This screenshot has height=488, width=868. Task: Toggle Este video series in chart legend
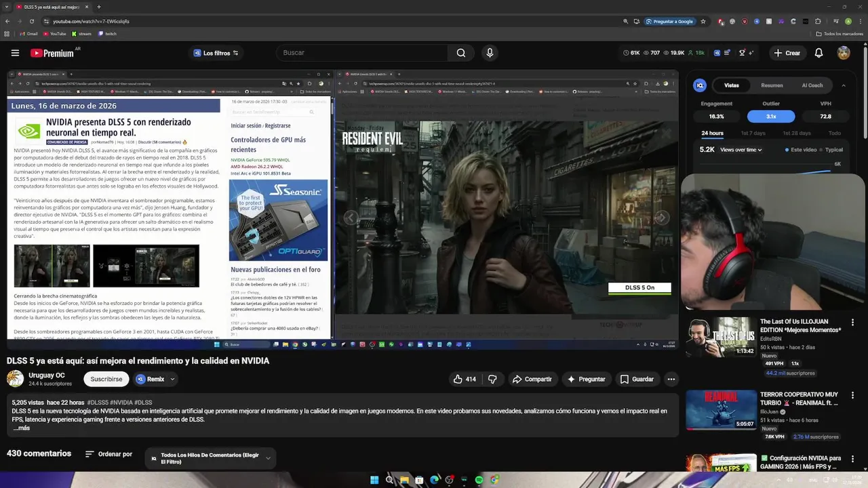801,150
